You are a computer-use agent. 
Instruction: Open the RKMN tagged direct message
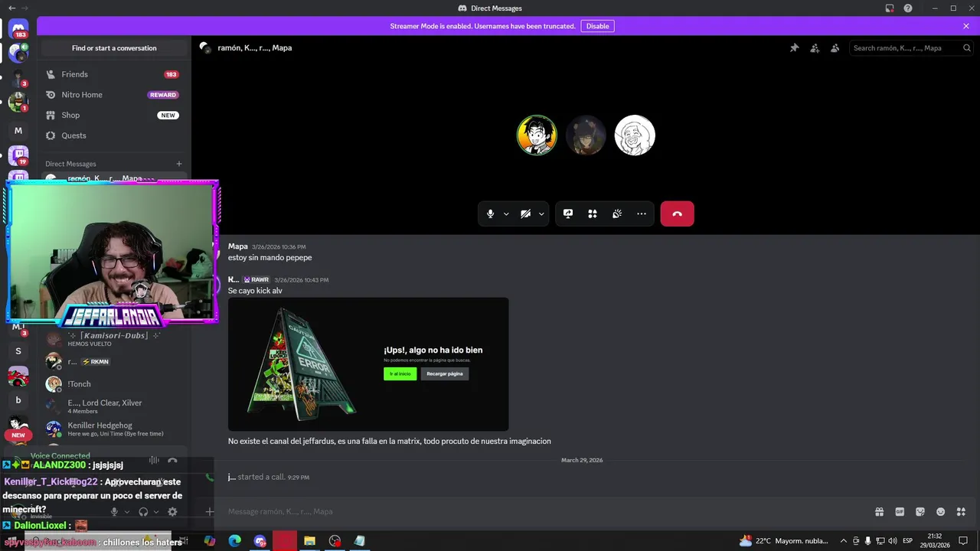click(x=113, y=361)
